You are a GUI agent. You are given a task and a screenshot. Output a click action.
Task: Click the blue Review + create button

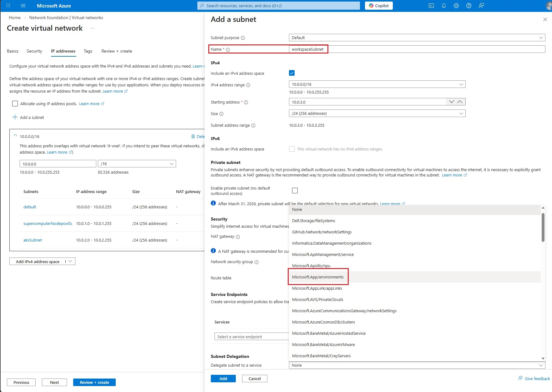click(x=94, y=382)
